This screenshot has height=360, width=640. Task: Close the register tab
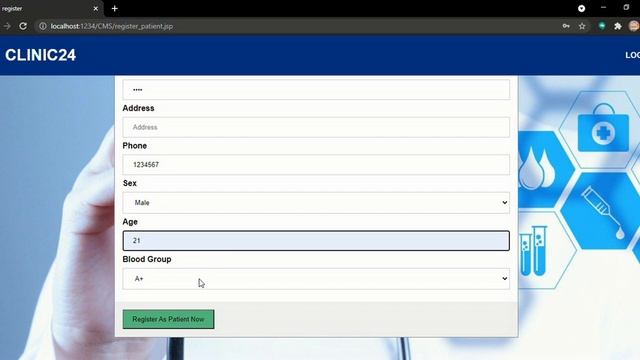click(96, 9)
